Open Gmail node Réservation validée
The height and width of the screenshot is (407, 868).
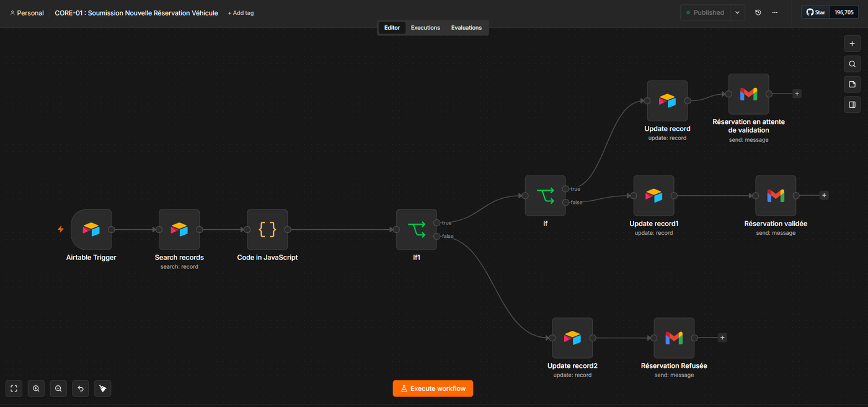click(x=776, y=196)
